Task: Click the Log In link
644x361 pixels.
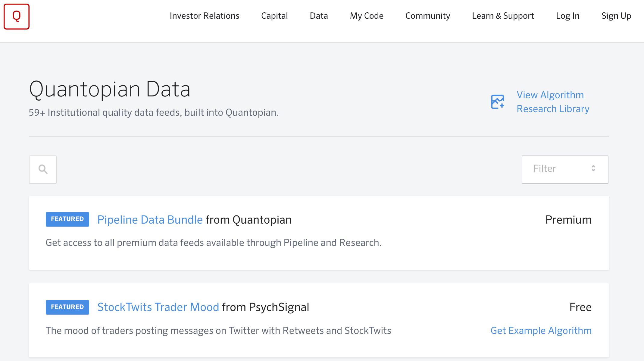Action: [x=568, y=16]
